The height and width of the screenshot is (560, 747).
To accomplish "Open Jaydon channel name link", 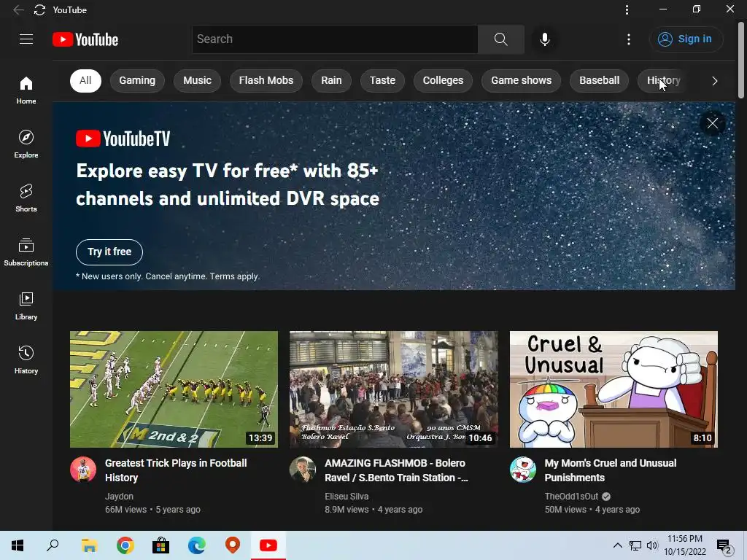I will click(x=119, y=496).
